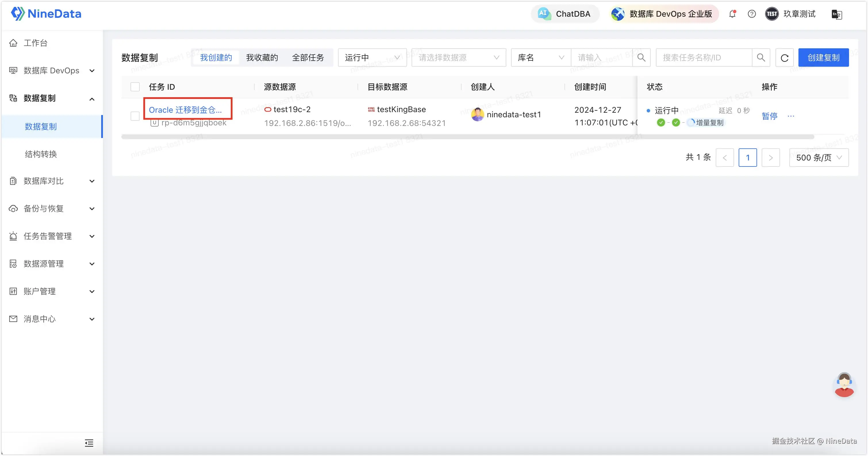Viewport: 868px width, 456px height.
Task: Click the refresh task list icon
Action: click(x=784, y=58)
